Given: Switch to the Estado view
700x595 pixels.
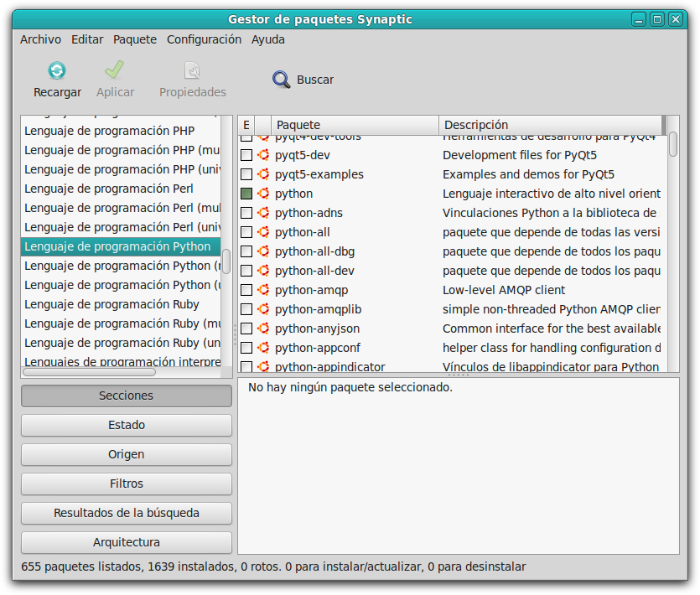Looking at the screenshot, I should 126,425.
